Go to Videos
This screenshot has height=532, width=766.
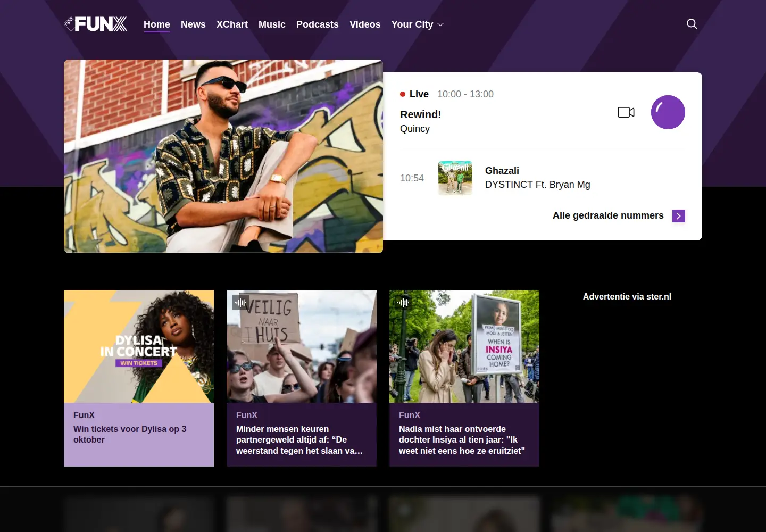[x=365, y=24]
